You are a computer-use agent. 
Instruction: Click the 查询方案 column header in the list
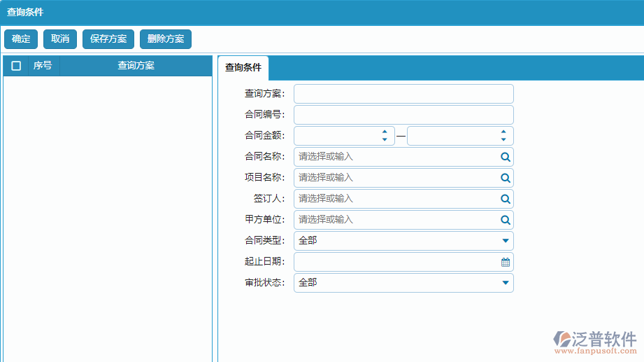(136, 66)
